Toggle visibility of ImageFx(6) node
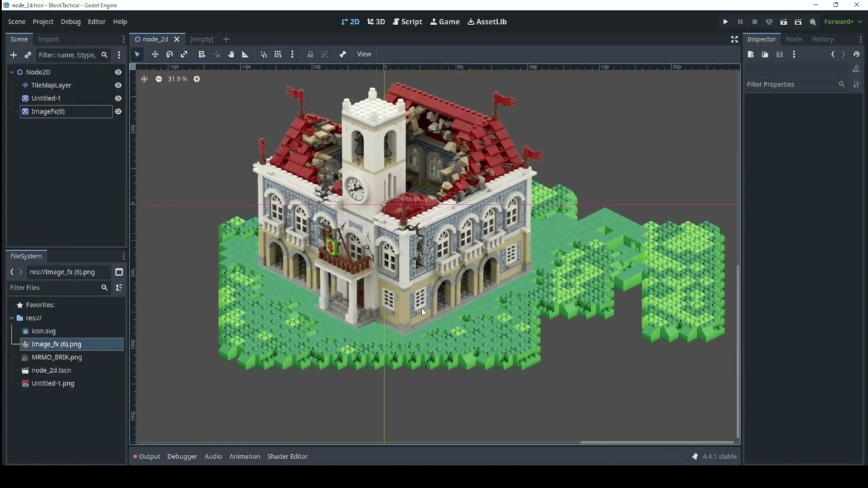 (118, 111)
